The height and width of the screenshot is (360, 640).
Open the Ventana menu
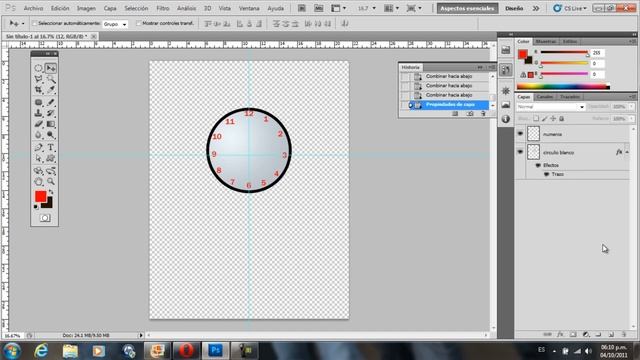(x=249, y=8)
